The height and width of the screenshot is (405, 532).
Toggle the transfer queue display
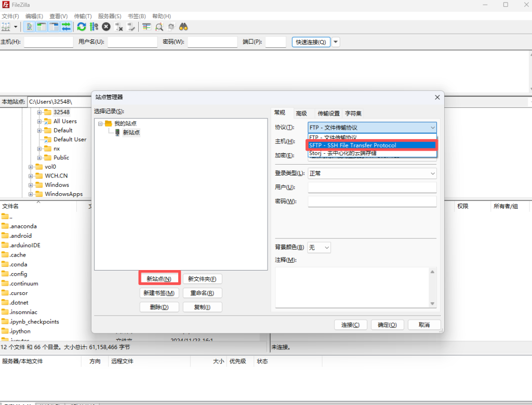point(66,26)
